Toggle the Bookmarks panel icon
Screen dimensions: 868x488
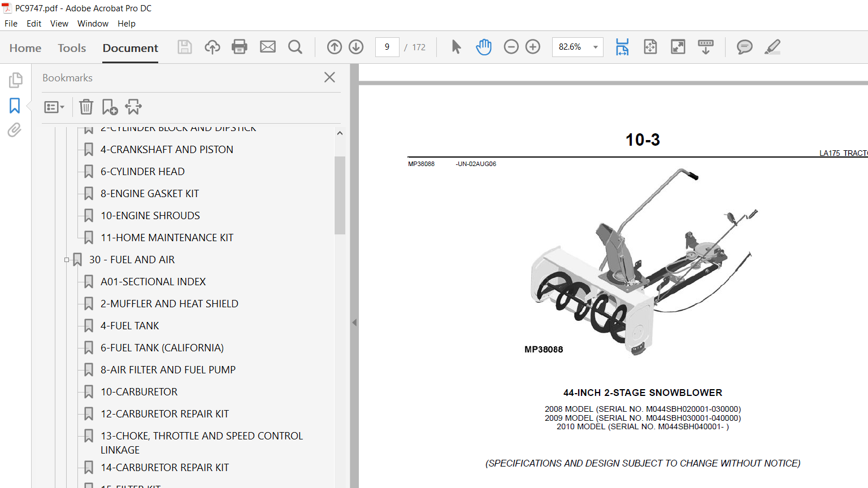point(15,106)
